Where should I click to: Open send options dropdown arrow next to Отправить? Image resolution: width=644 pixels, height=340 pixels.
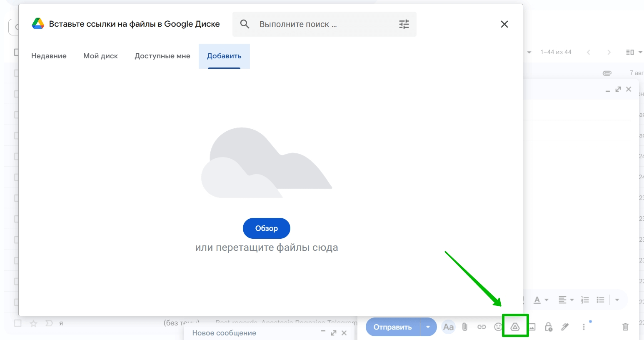click(x=428, y=327)
